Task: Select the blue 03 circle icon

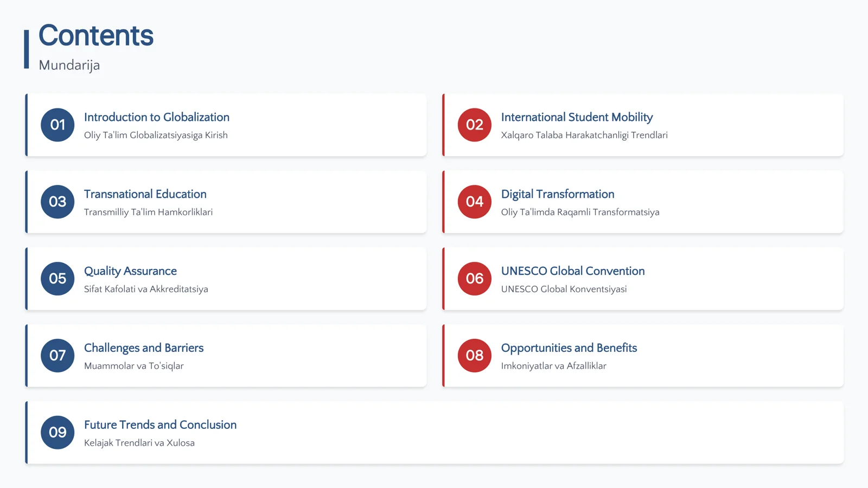Action: (58, 202)
